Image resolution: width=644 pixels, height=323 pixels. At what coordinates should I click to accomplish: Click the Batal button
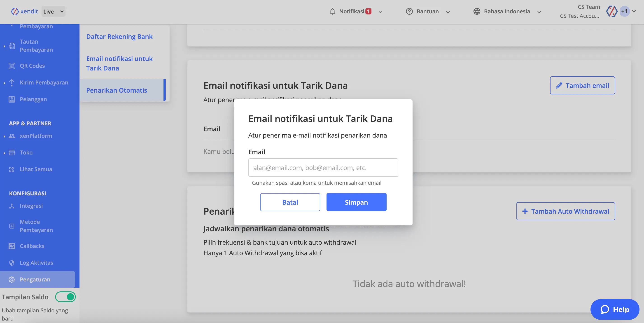[290, 202]
